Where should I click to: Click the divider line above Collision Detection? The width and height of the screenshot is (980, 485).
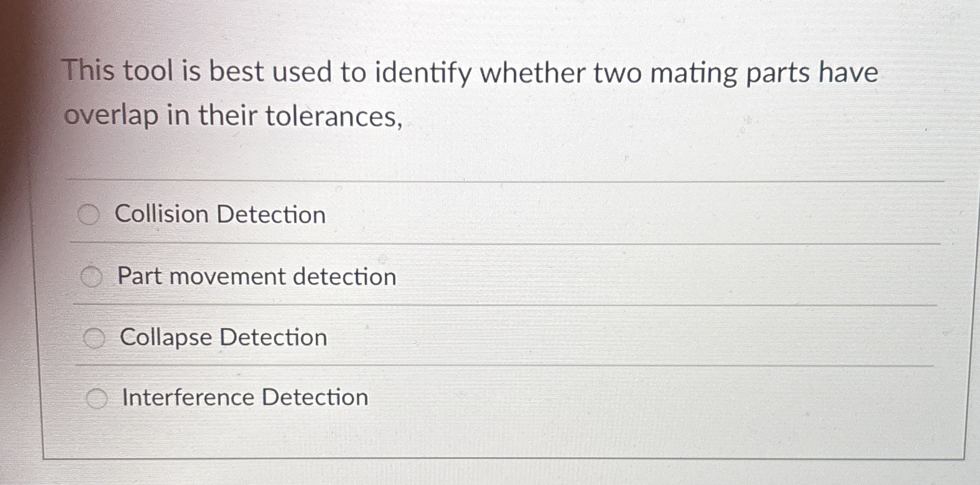click(474, 181)
